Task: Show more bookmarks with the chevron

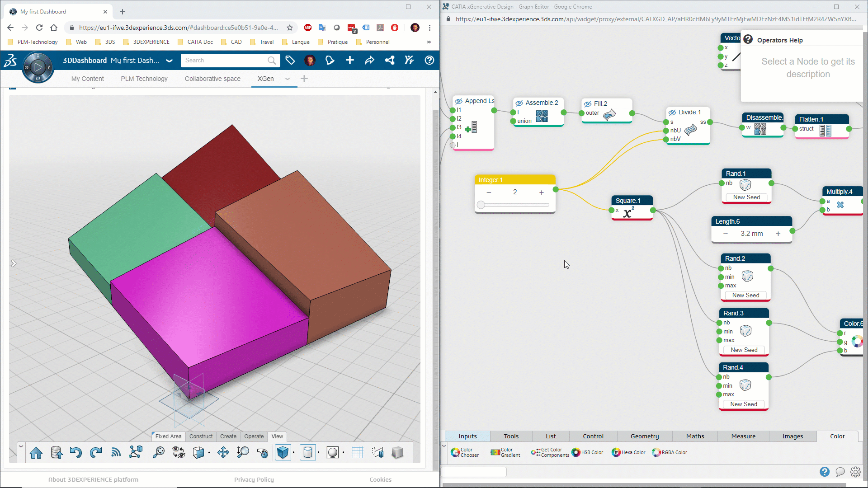Action: click(x=429, y=42)
